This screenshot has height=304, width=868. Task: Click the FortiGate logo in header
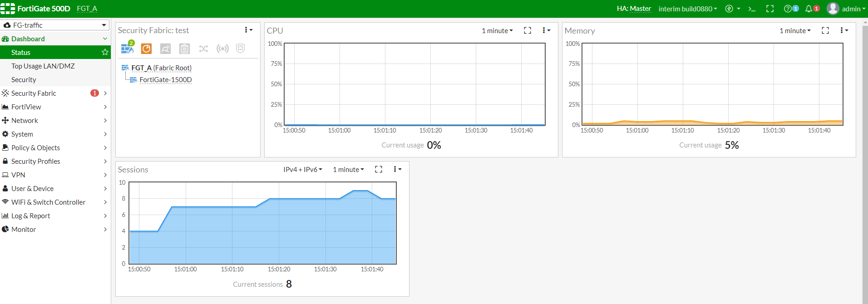pyautogui.click(x=8, y=9)
